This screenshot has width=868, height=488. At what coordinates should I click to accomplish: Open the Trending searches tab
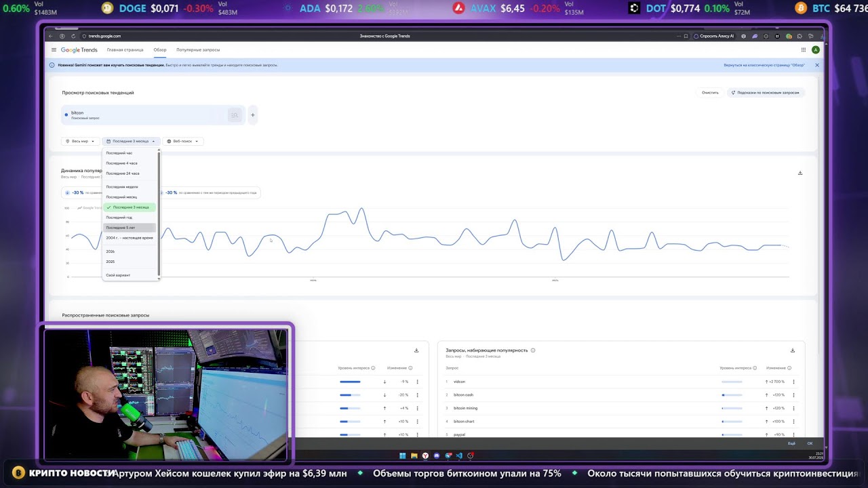click(x=198, y=50)
